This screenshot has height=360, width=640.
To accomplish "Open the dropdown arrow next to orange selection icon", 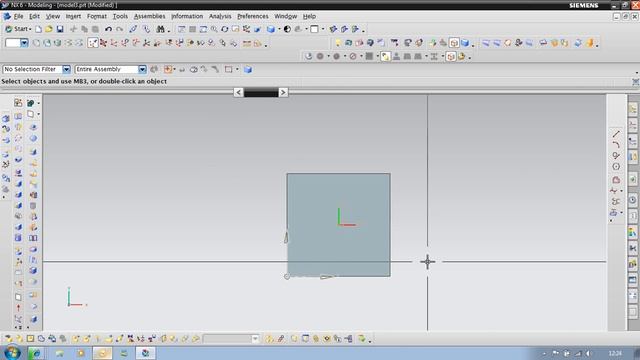I will [174, 69].
